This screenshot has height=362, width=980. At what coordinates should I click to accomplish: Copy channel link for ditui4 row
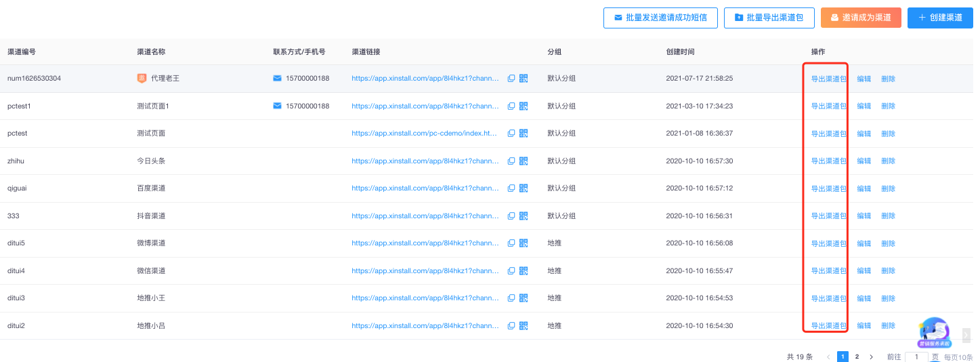point(511,270)
